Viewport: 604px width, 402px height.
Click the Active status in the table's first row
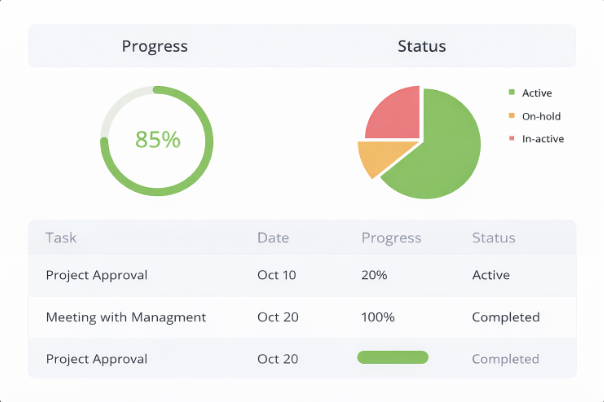point(491,275)
